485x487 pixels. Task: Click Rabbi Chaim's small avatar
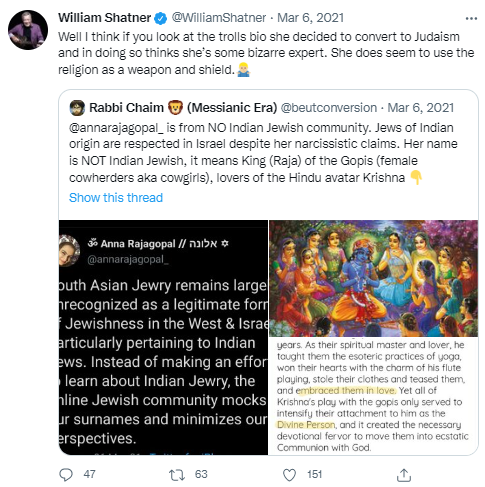pos(77,108)
